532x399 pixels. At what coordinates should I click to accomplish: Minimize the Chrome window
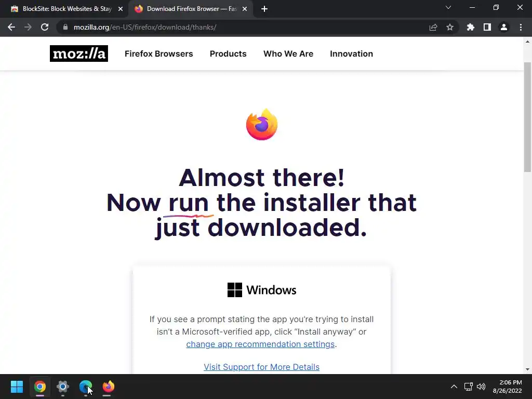(x=472, y=7)
